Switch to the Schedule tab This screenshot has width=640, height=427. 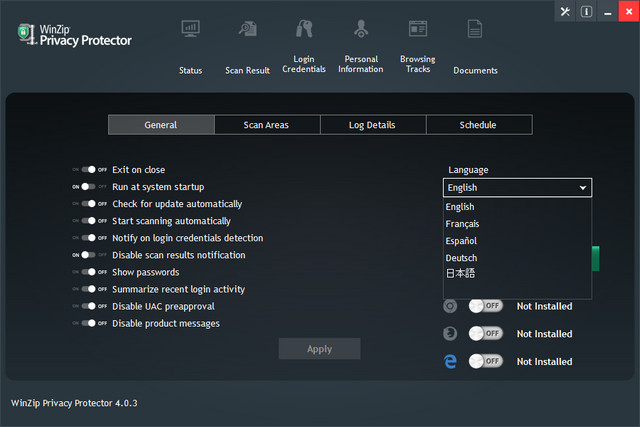pos(478,125)
